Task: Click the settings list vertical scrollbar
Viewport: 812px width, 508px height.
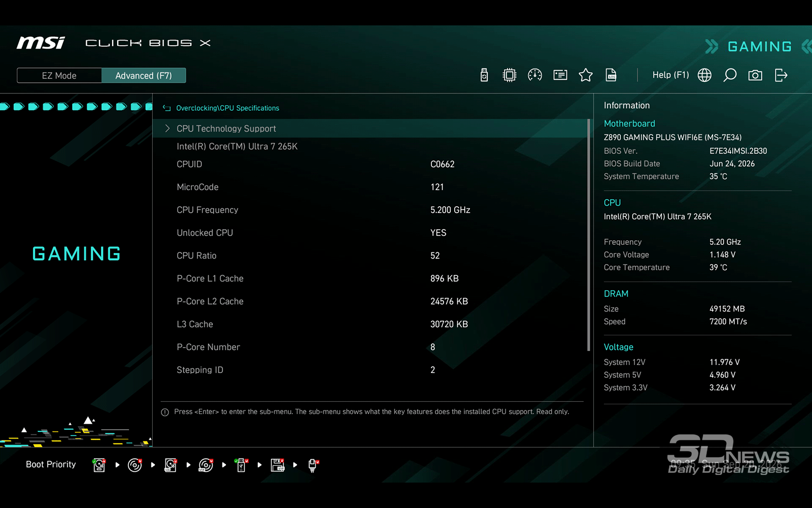Action: (x=589, y=235)
